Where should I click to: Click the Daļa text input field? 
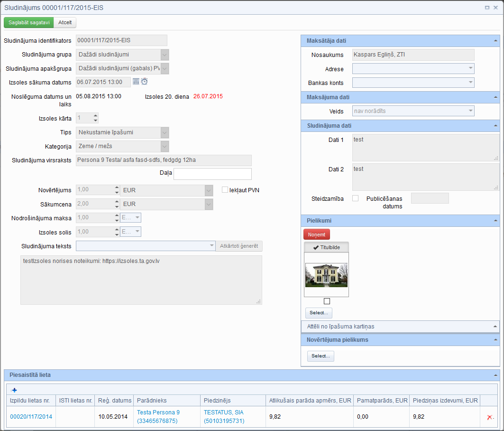(212, 174)
